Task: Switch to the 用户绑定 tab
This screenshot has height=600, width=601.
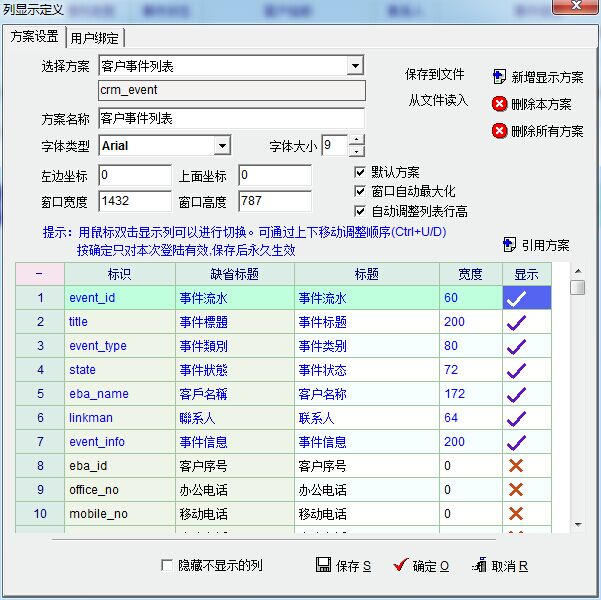Action: (x=95, y=38)
